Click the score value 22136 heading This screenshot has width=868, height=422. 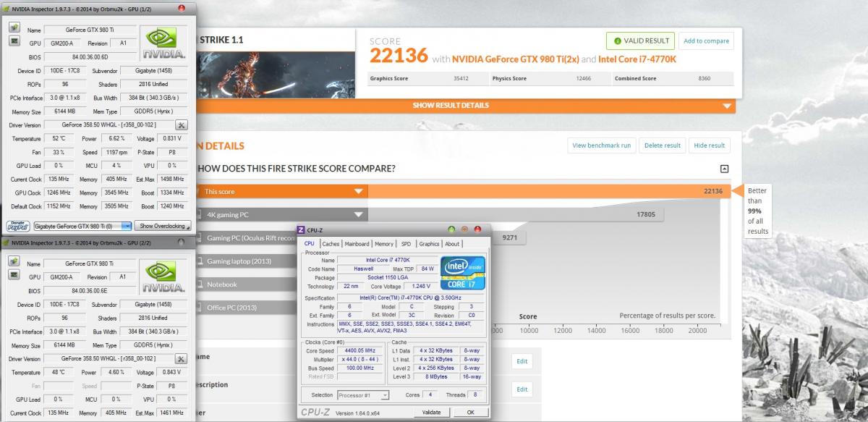(399, 56)
